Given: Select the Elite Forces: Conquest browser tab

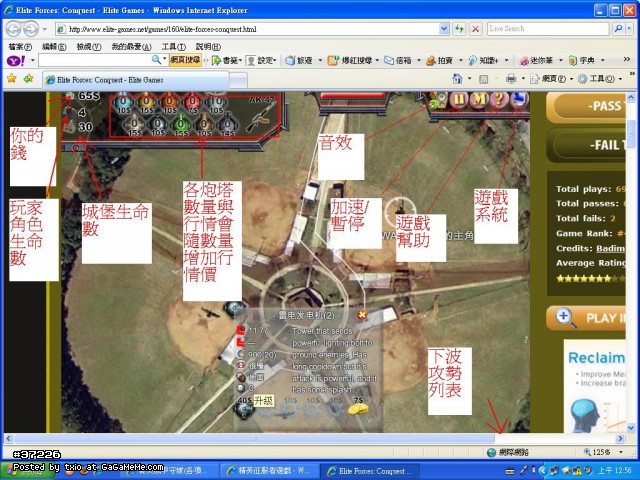Looking at the screenshot, I should 136,80.
